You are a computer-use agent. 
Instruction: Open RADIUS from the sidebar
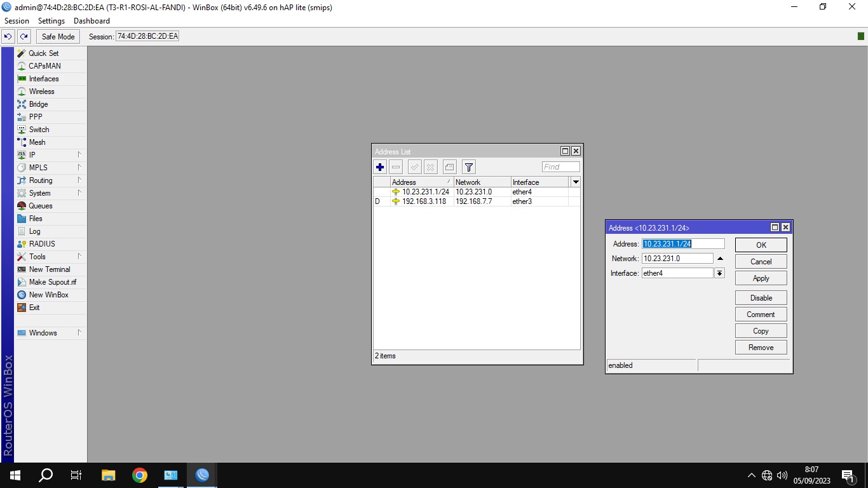click(x=50, y=244)
